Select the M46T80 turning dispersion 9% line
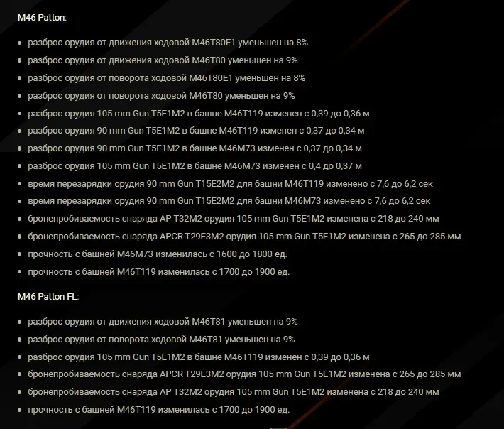The image size is (504, 429). (x=161, y=95)
